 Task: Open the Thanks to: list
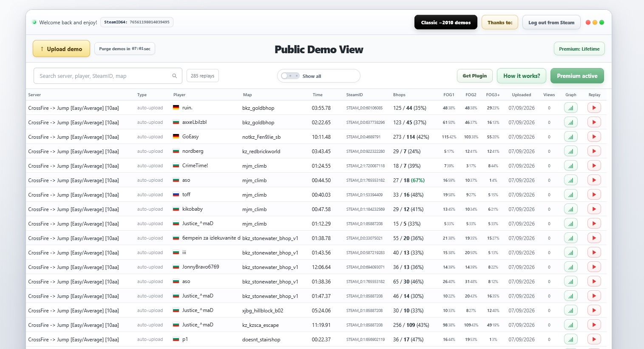(500, 22)
